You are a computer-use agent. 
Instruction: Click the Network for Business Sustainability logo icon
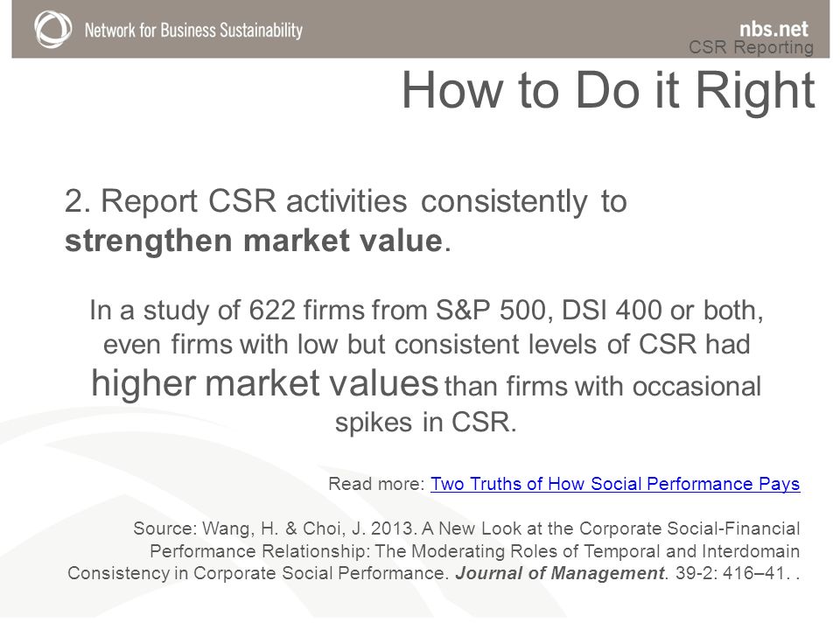point(53,30)
